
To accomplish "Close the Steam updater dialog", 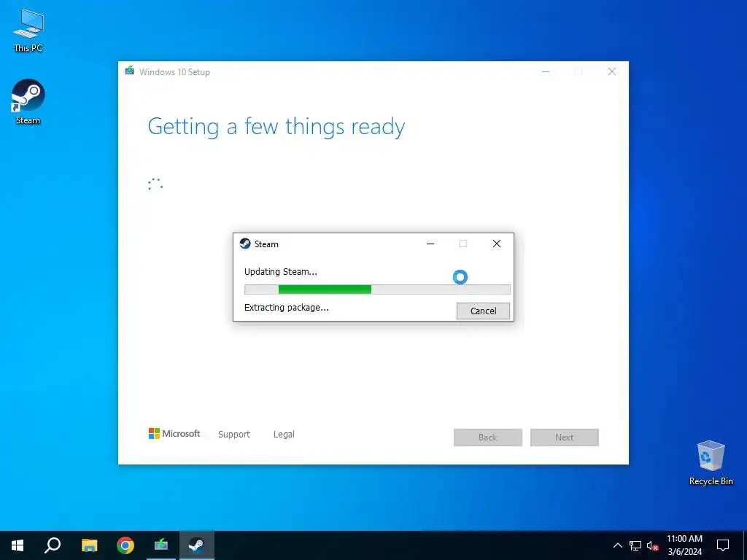I will coord(496,244).
